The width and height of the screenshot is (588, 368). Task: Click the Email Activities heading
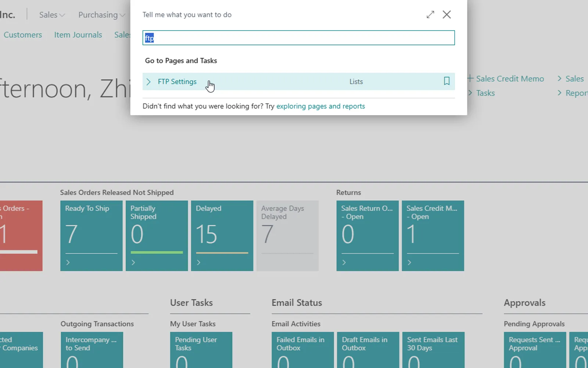pyautogui.click(x=296, y=324)
